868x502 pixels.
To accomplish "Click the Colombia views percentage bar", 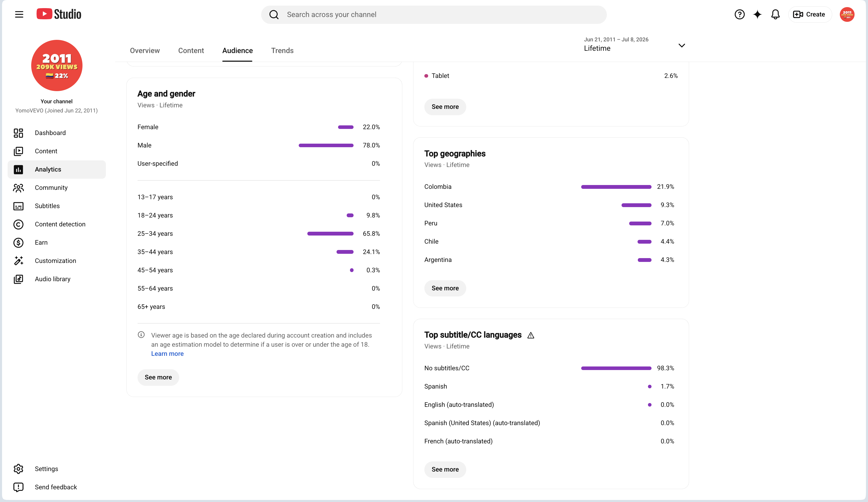I will point(616,187).
